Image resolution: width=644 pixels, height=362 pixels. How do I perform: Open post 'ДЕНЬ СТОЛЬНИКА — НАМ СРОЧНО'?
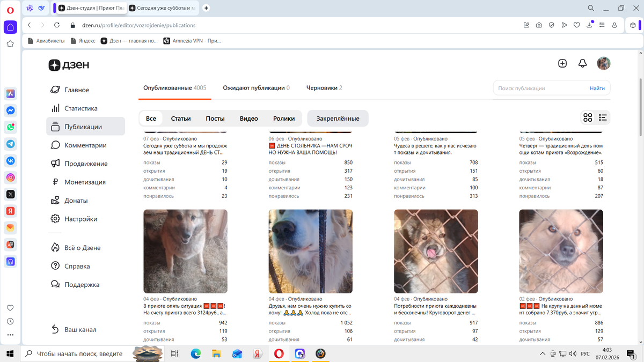[311, 149]
